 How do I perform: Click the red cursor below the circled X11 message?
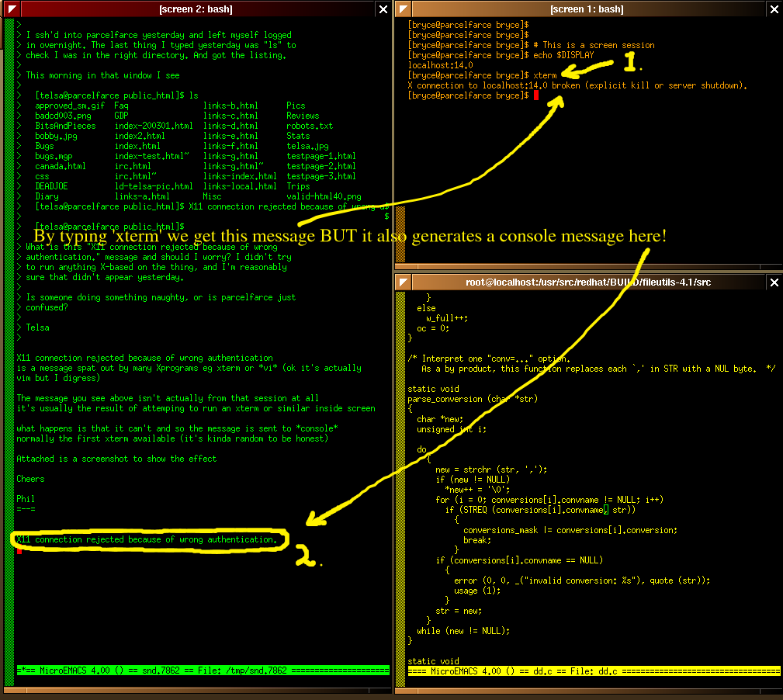click(19, 549)
